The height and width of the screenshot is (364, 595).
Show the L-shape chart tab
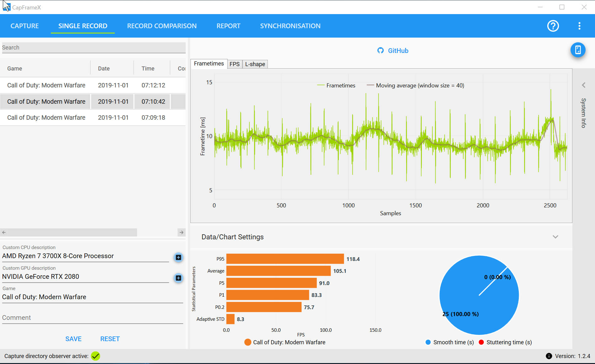pos(255,64)
